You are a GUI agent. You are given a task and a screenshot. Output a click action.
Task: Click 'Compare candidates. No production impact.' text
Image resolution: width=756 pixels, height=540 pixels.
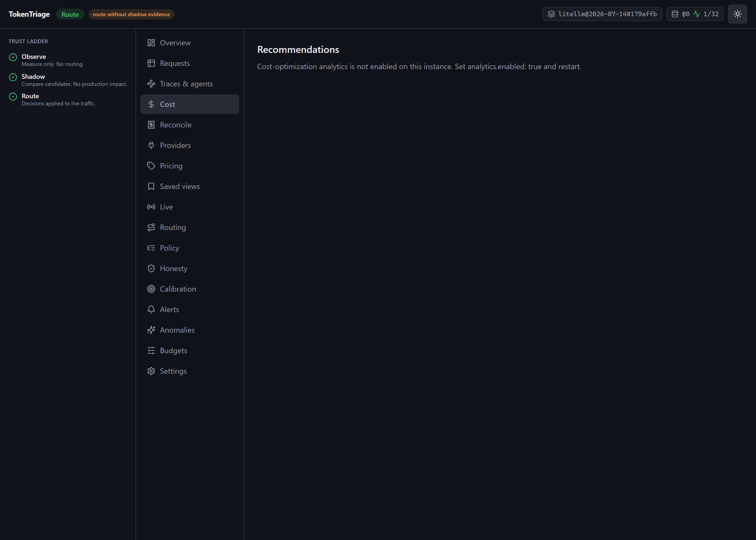(74, 84)
